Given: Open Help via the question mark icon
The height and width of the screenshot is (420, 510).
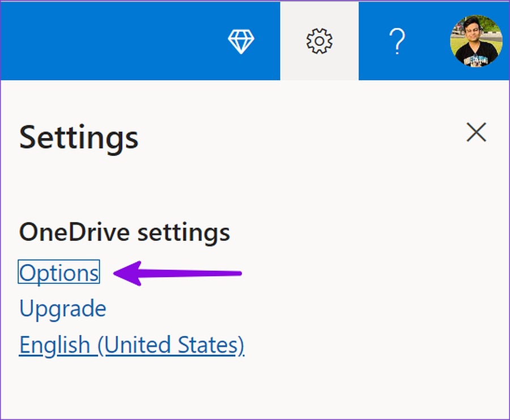Looking at the screenshot, I should (x=397, y=41).
